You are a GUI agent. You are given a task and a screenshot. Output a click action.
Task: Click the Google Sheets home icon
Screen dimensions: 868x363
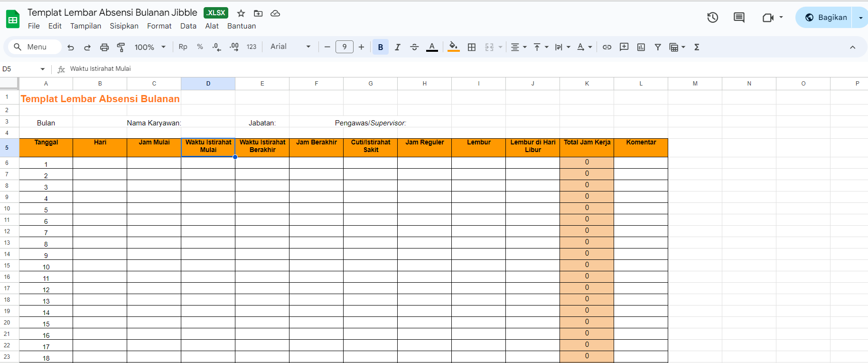point(13,19)
